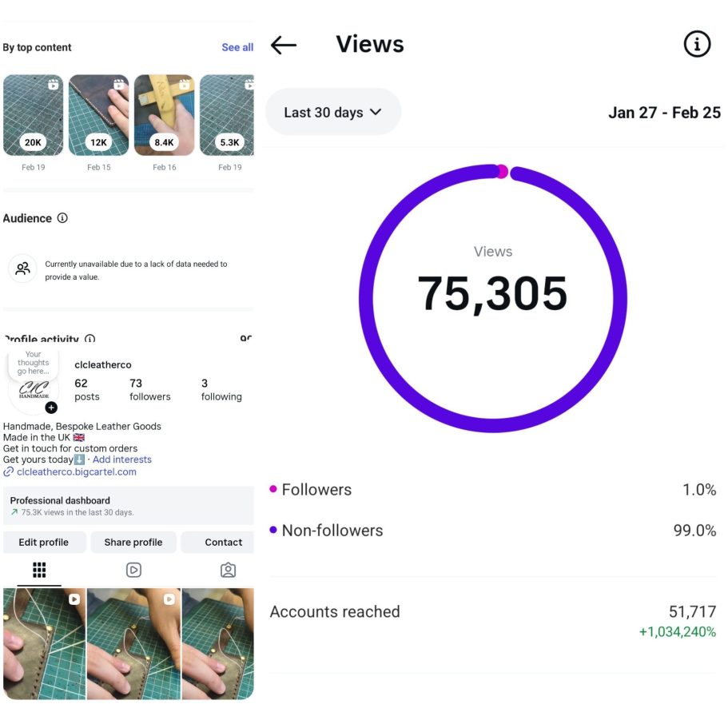728x728 pixels.
Task: Tap the 73 followers count
Action: (149, 390)
